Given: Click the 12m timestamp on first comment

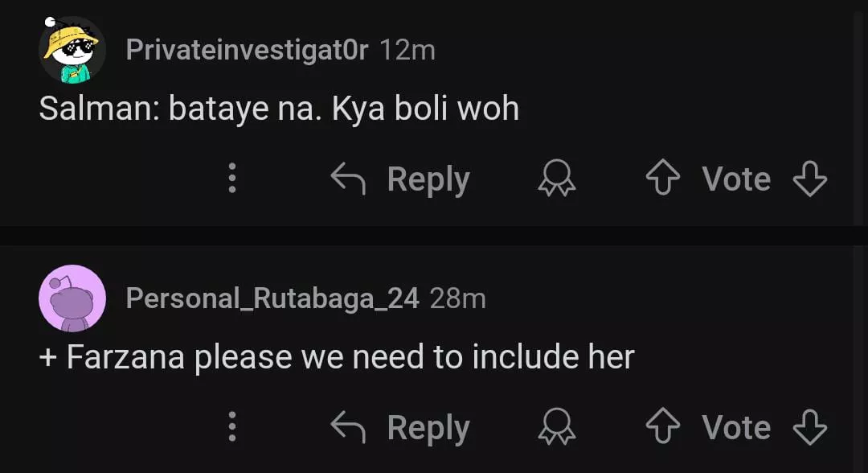Looking at the screenshot, I should [407, 50].
